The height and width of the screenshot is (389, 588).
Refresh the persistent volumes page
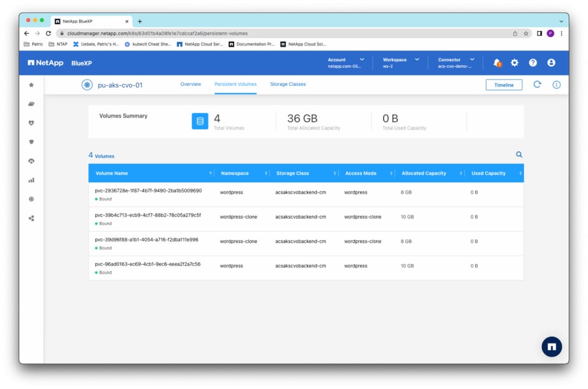[x=538, y=85]
